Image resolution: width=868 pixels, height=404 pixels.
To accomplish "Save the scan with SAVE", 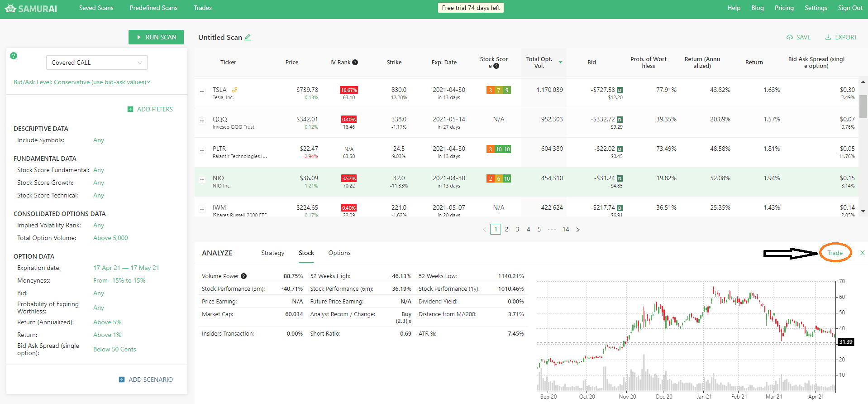I will pyautogui.click(x=798, y=37).
